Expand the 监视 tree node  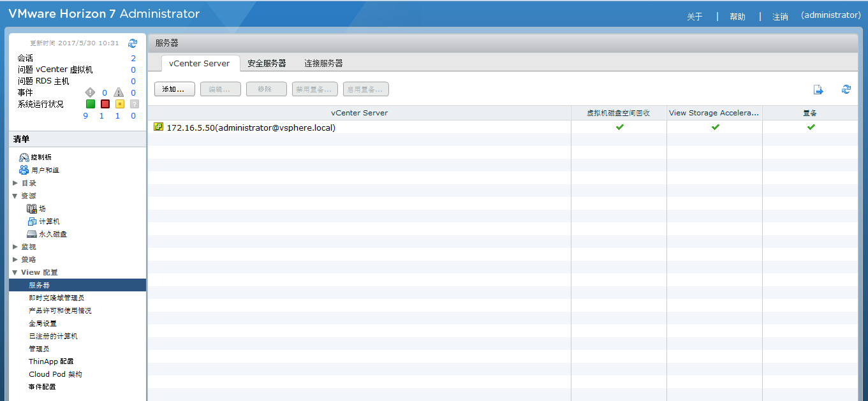click(15, 247)
